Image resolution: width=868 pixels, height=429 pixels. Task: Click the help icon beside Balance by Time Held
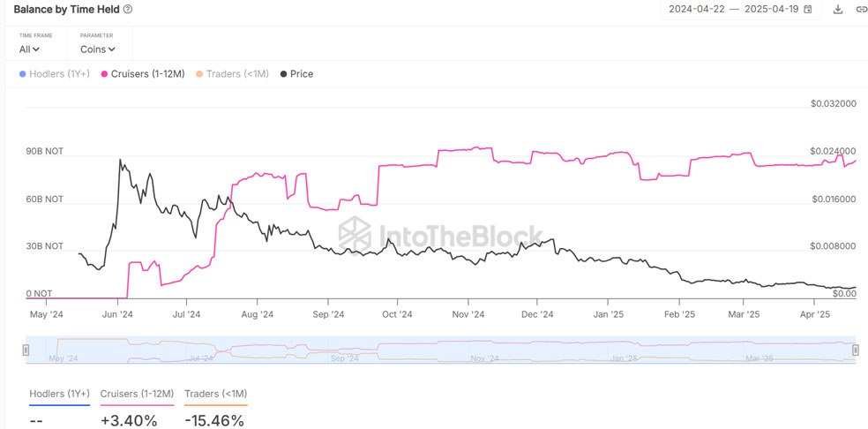pyautogui.click(x=128, y=10)
